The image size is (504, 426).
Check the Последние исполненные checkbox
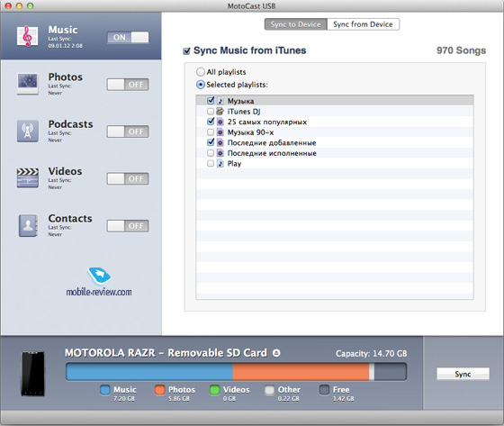211,153
